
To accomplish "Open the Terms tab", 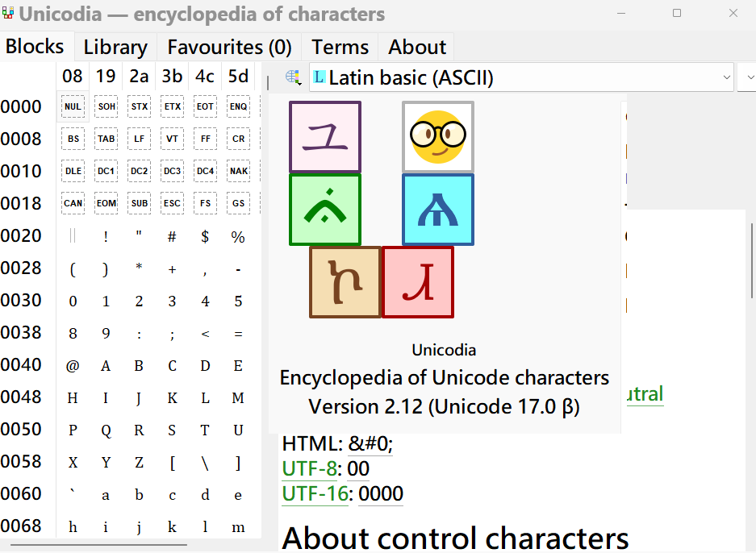I will 340,48.
